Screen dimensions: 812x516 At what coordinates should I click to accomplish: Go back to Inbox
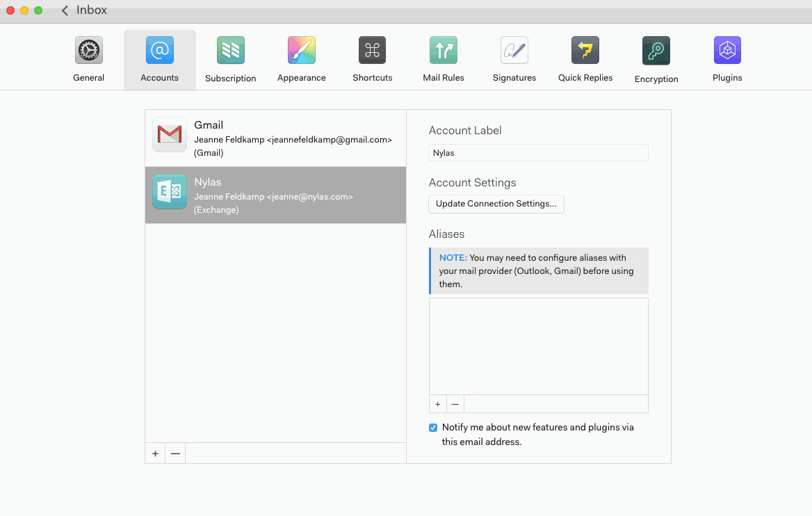point(84,10)
